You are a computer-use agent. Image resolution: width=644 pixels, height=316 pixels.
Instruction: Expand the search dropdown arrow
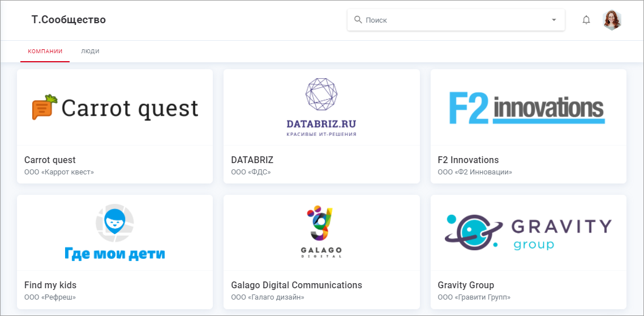click(x=553, y=20)
